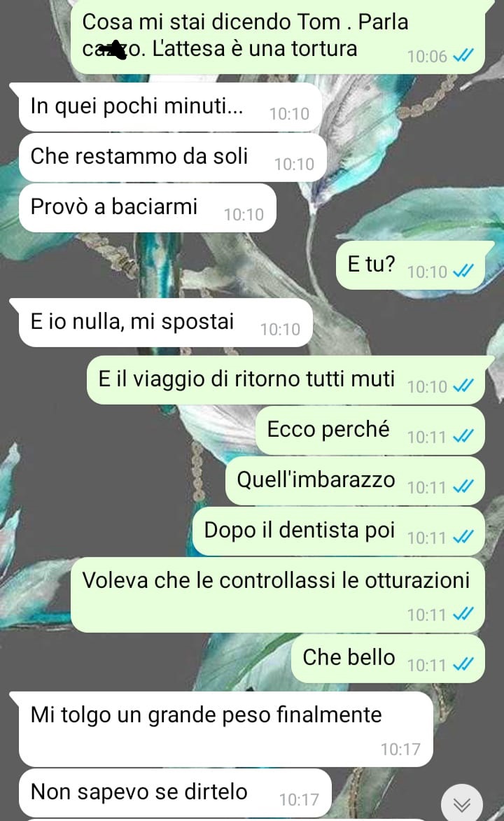The width and height of the screenshot is (504, 821).
Task: Tap the ticks on "E il viaggio di ritorno" message
Action: [463, 386]
